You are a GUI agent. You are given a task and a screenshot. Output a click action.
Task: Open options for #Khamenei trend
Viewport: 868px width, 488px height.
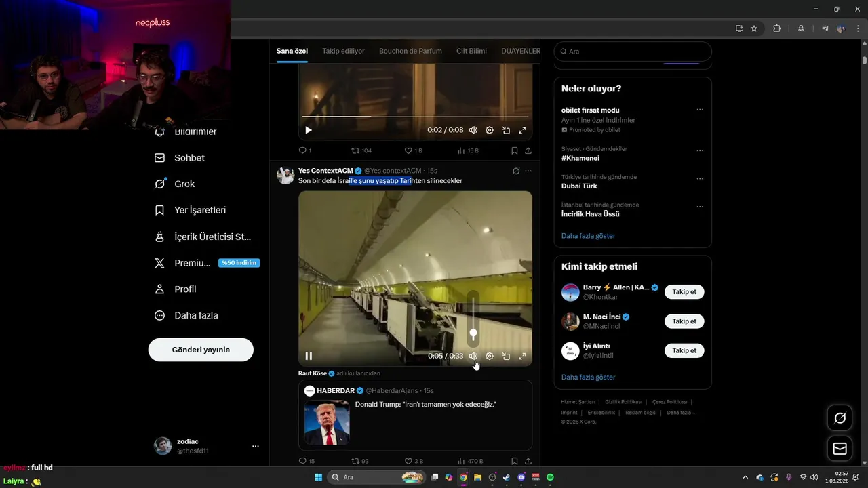pyautogui.click(x=700, y=150)
